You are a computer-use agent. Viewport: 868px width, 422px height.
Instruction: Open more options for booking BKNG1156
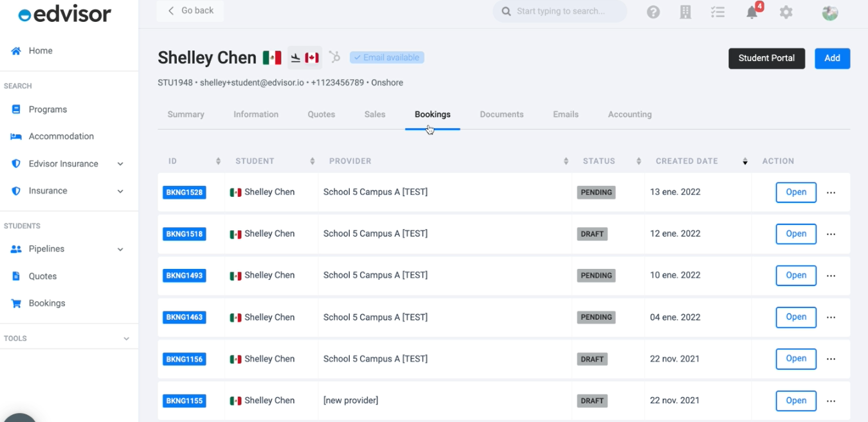(x=831, y=359)
